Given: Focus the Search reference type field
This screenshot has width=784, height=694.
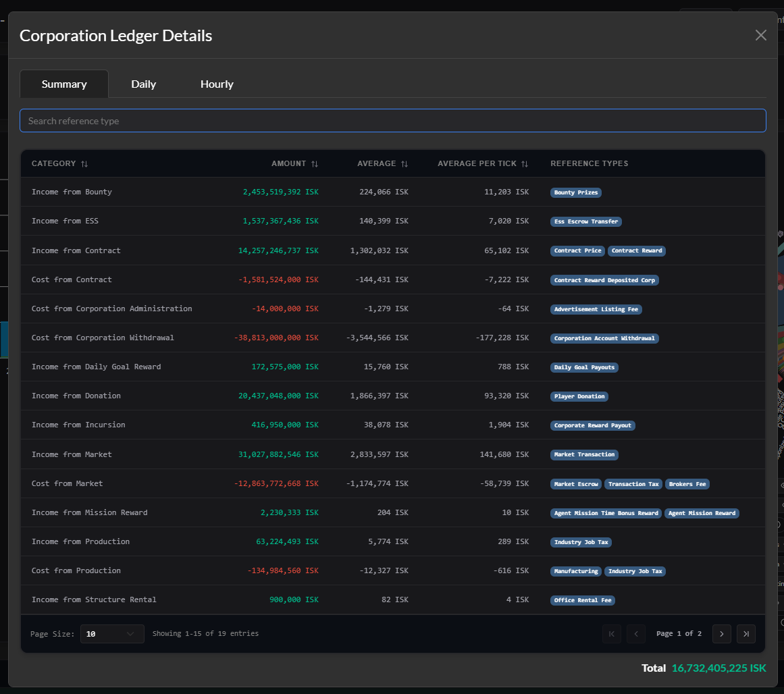Looking at the screenshot, I should [x=392, y=120].
